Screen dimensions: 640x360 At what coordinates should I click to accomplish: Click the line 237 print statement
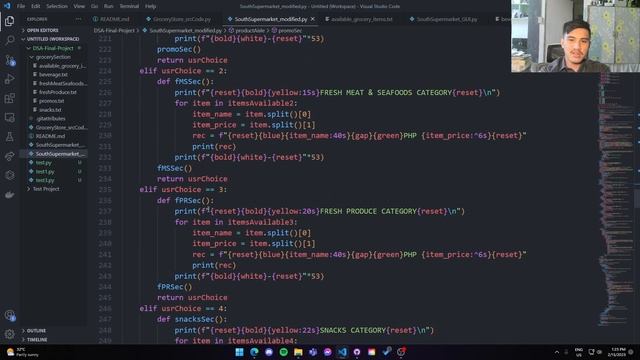(x=320, y=211)
